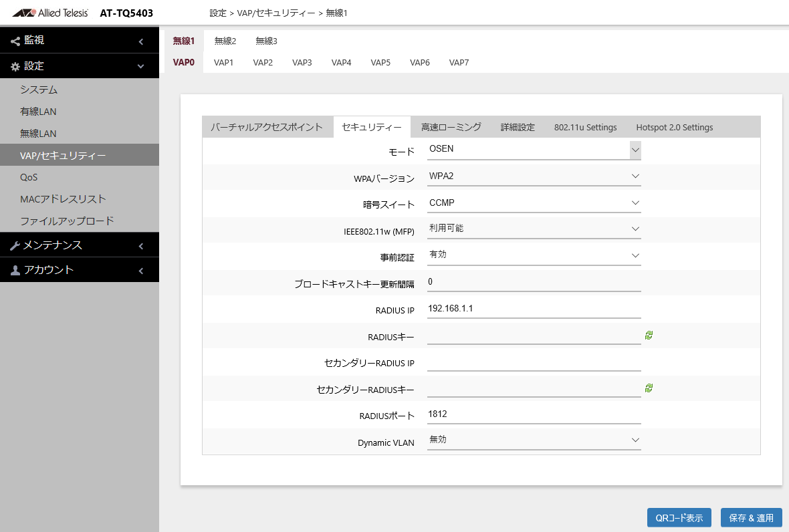Go to MACアドレスリスト in the sidebar

(x=80, y=199)
